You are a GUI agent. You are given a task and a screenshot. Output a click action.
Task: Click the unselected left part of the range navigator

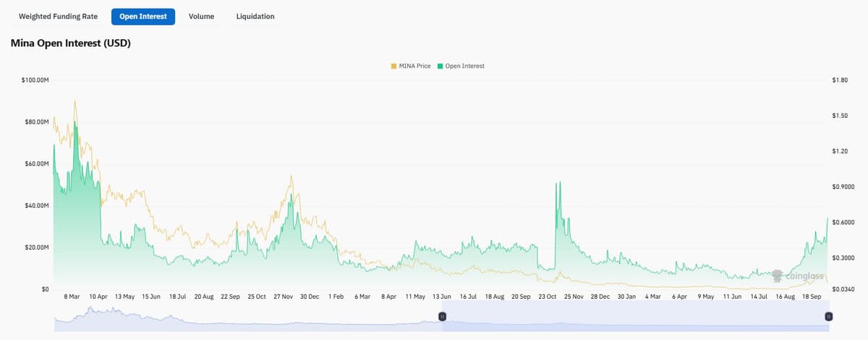click(248, 316)
